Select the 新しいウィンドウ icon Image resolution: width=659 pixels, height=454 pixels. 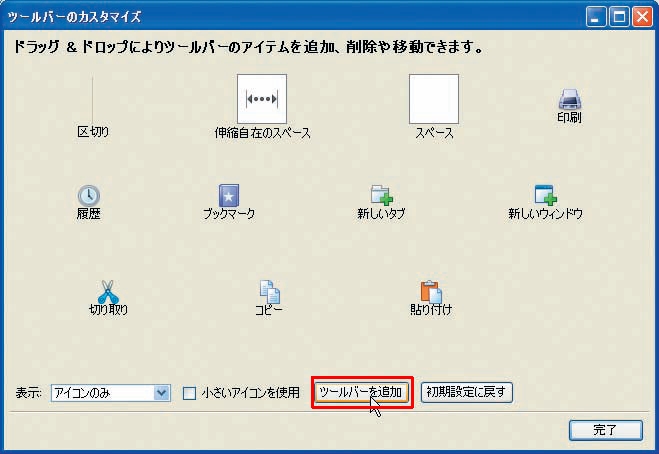point(546,195)
